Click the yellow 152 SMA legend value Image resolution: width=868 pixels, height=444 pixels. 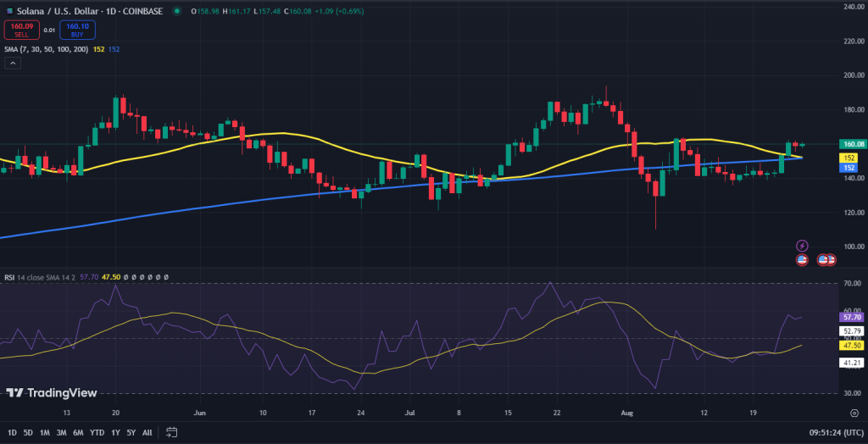pyautogui.click(x=98, y=49)
